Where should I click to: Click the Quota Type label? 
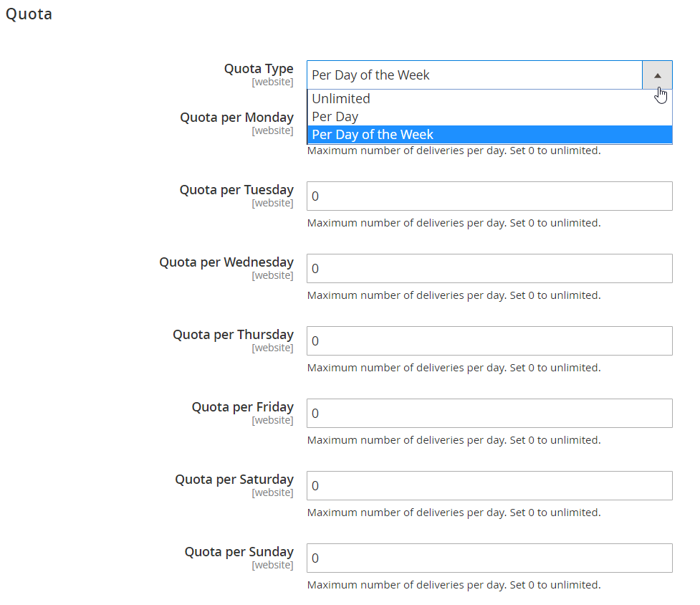click(x=259, y=69)
